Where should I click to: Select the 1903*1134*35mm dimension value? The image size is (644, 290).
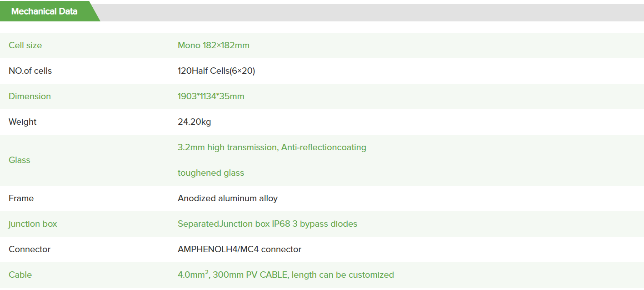211,97
